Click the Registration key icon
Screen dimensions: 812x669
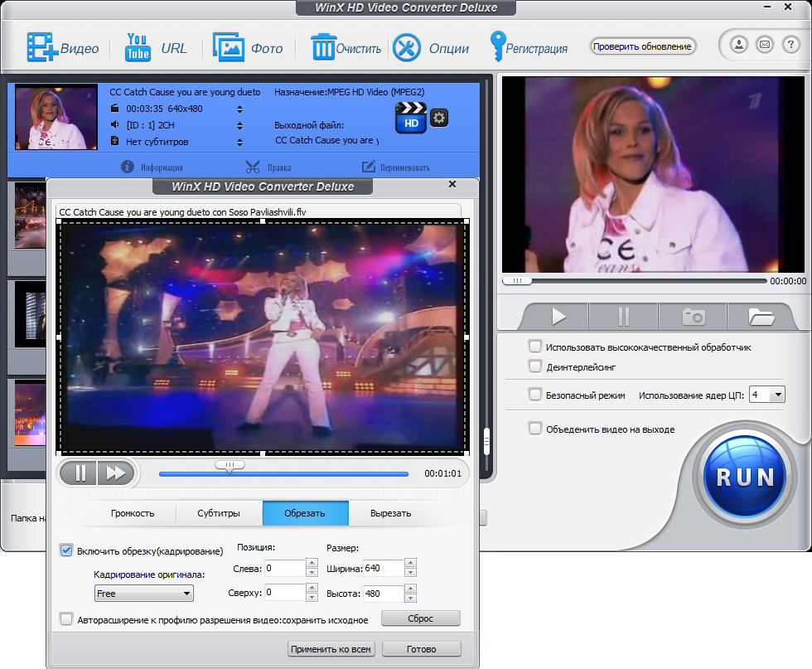pos(498,46)
